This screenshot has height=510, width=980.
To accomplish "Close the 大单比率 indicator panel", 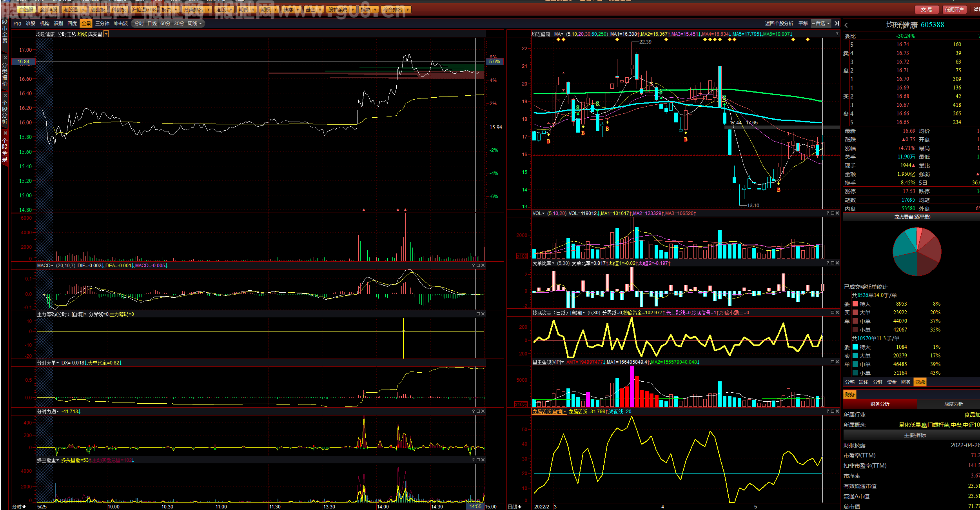I will (x=837, y=263).
